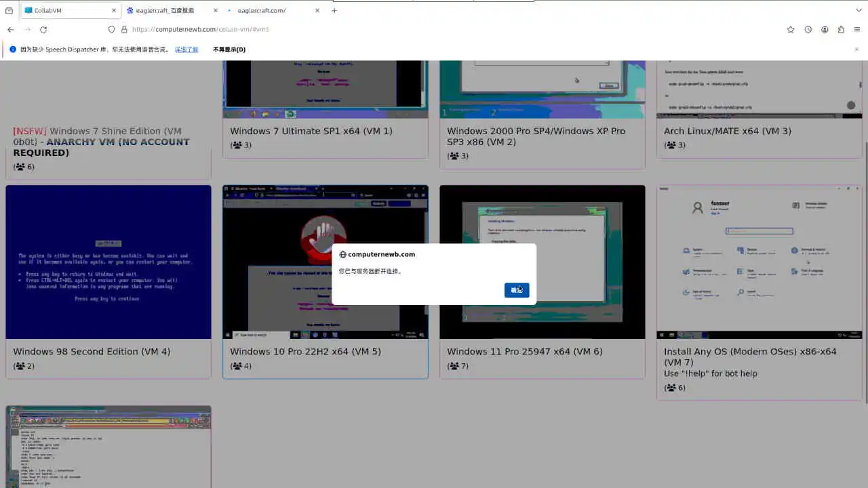Dismiss the Speech Dispatcher notification bar
The height and width of the screenshot is (488, 868).
[856, 49]
